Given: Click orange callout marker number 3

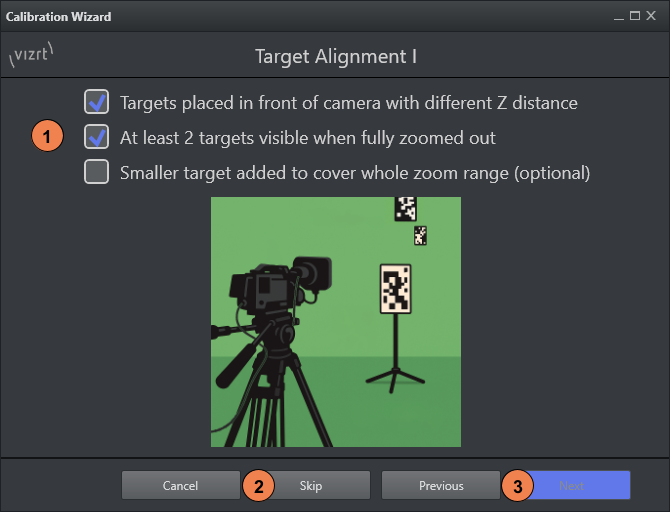Looking at the screenshot, I should [x=516, y=486].
